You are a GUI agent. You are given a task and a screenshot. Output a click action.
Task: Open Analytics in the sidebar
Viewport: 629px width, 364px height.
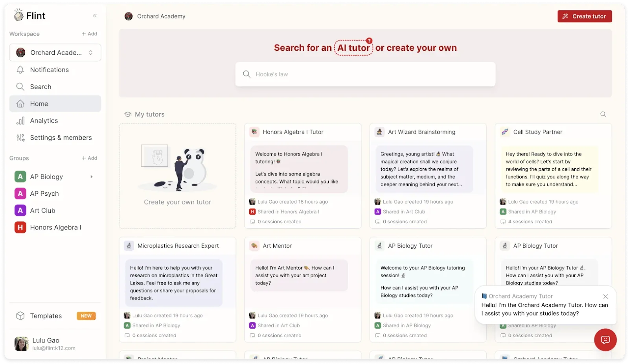tap(55, 121)
